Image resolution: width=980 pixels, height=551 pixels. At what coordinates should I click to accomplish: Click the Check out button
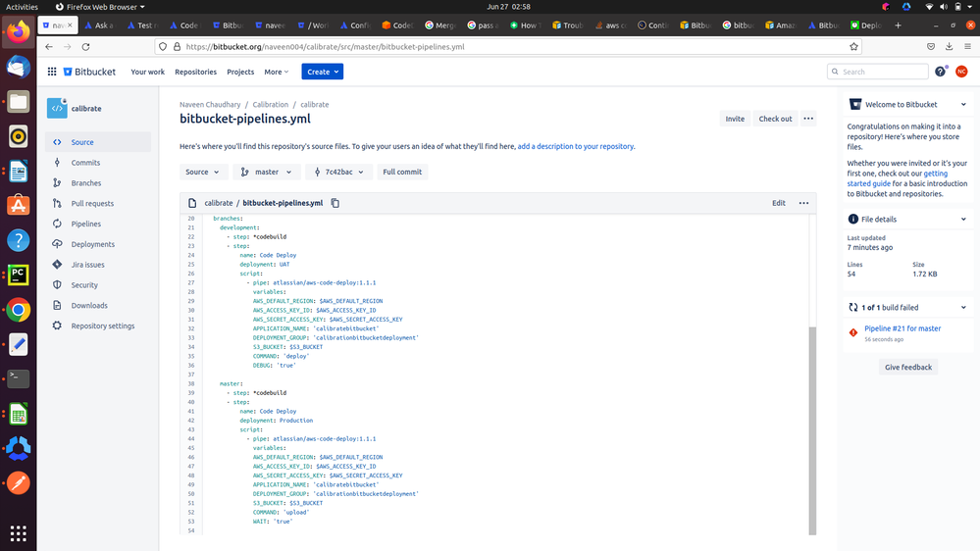(775, 119)
